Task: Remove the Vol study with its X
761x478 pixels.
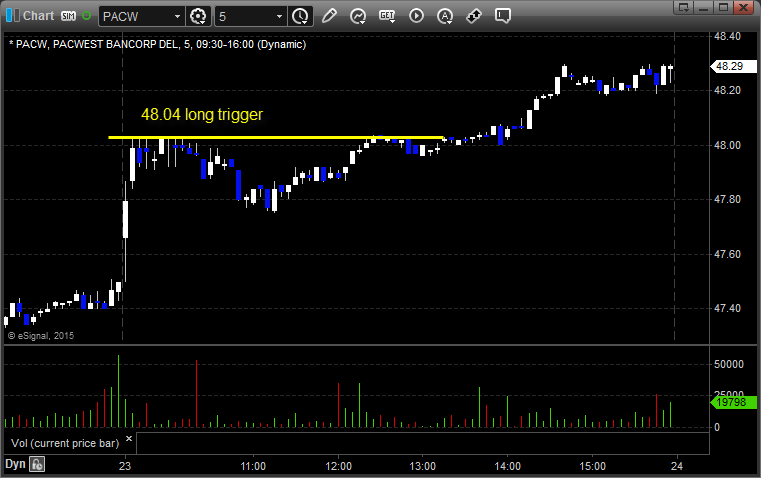Action: tap(129, 439)
